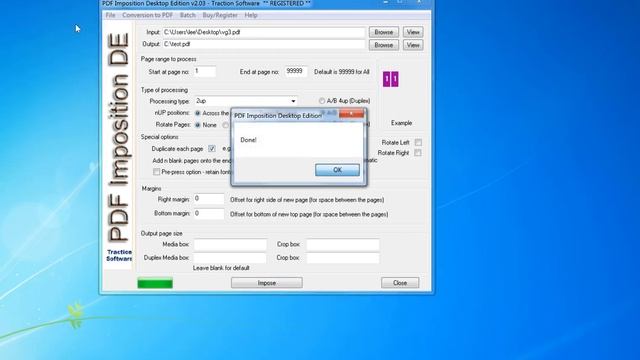Click Crop box field beside Duplex Media box

point(343,258)
